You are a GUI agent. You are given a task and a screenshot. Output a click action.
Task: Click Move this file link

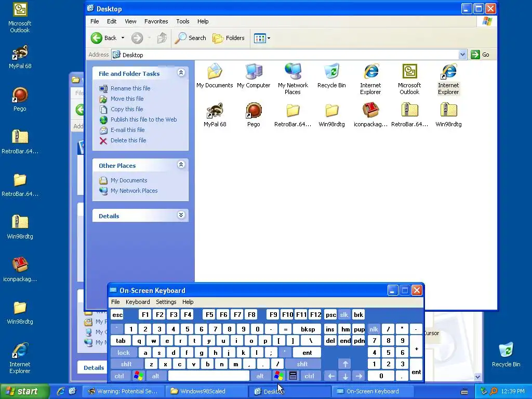[127, 99]
